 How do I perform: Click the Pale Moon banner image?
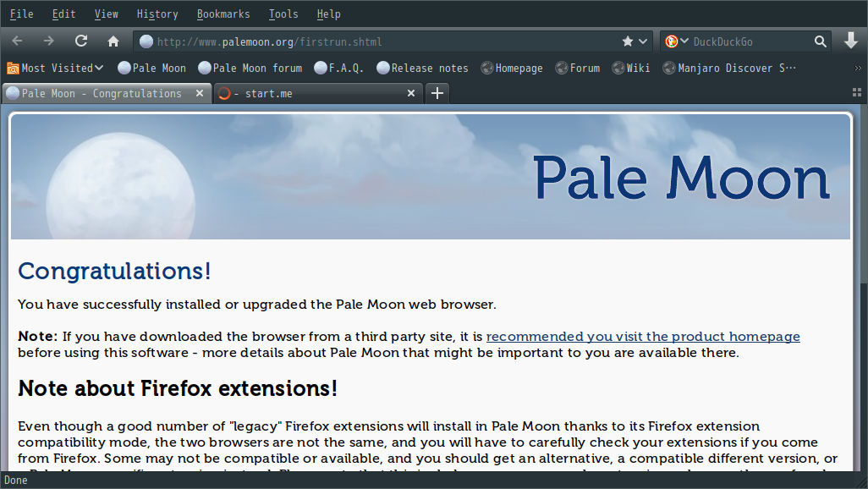431,177
